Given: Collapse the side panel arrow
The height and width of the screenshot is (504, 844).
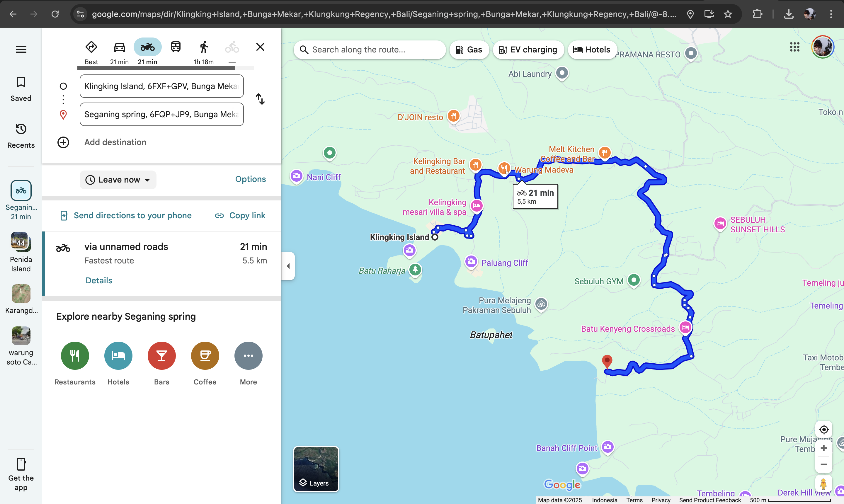Looking at the screenshot, I should click(x=288, y=266).
